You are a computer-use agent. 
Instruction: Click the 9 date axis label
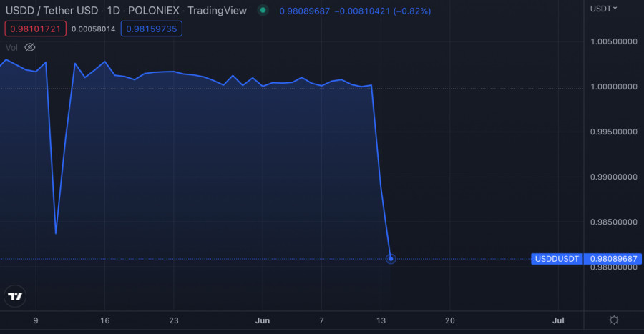[x=36, y=320]
